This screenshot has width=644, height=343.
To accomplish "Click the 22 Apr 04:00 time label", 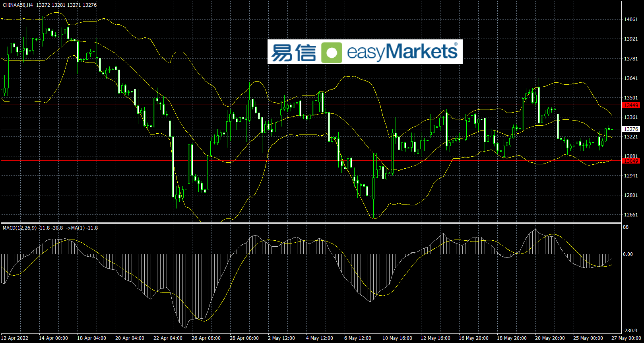I will click(168, 338).
